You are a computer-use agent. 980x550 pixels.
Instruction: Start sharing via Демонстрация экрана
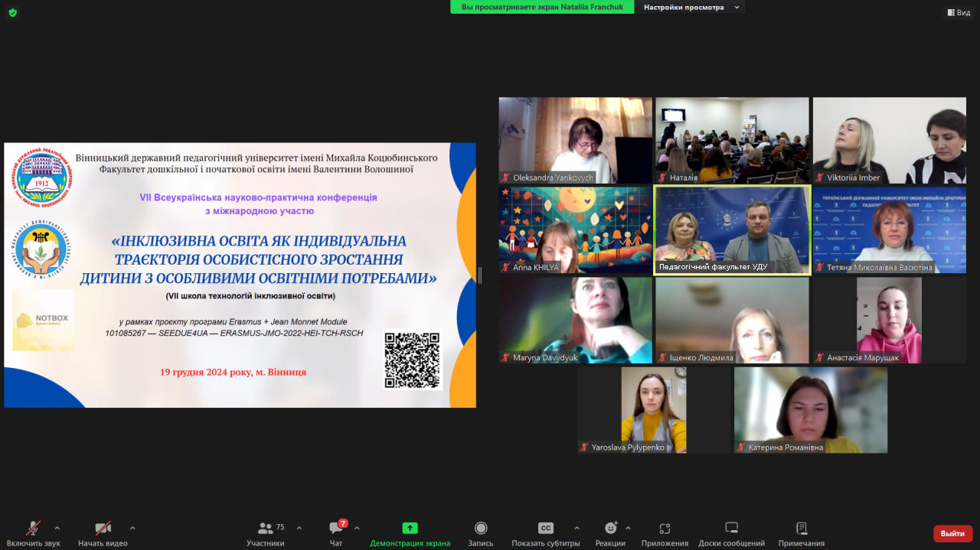[x=410, y=532]
